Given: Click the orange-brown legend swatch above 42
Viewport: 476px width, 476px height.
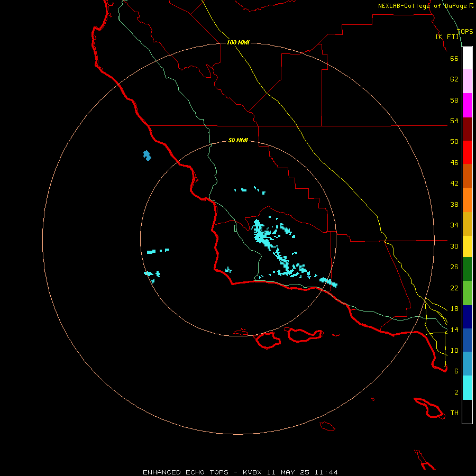Looking at the screenshot, I should point(467,176).
